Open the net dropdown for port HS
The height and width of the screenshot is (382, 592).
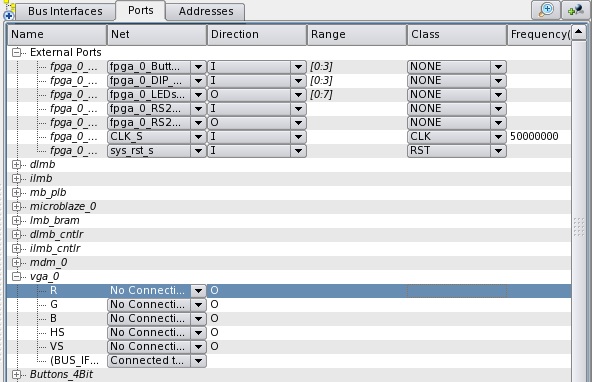pos(198,333)
